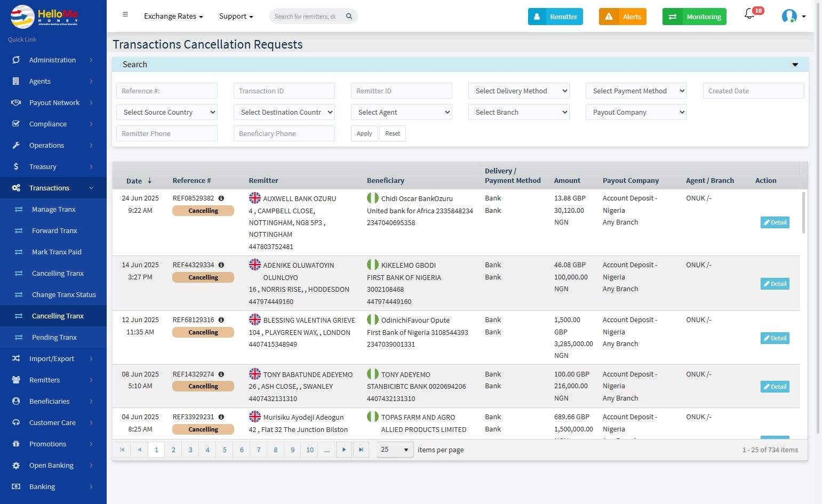Click the Reference # input field
The height and width of the screenshot is (504, 822).
click(166, 91)
